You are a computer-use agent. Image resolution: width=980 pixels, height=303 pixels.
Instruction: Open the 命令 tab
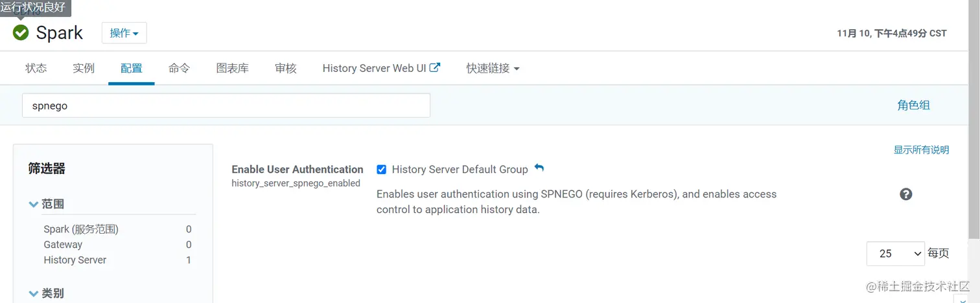coord(179,68)
